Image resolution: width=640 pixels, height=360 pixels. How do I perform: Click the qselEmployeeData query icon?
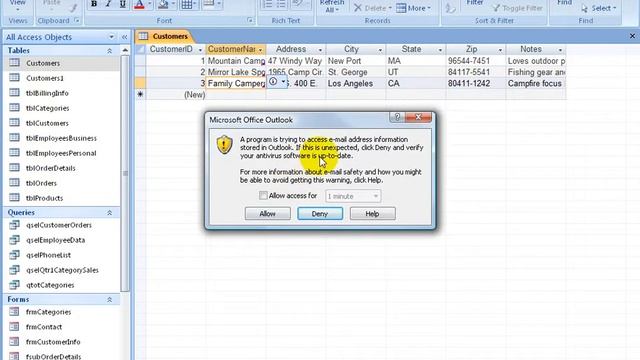click(x=14, y=240)
